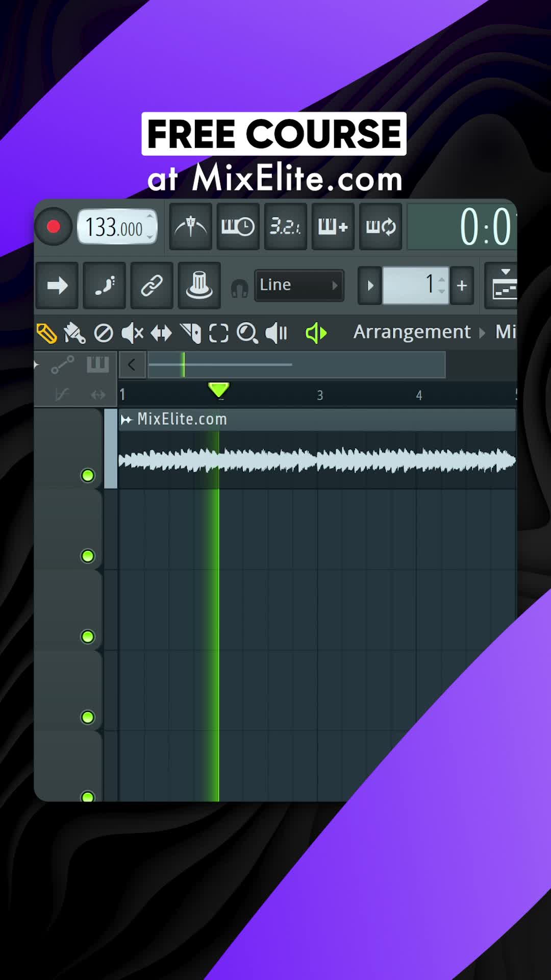Increase tempo with the up arrow
The width and height of the screenshot is (551, 980).
150,216
